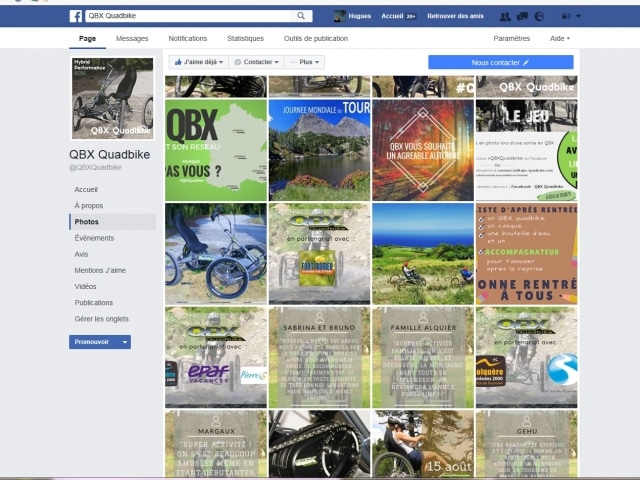Image resolution: width=640 pixels, height=480 pixels.
Task: Open the Font-Romeu partnership photo
Action: pyautogui.click(x=320, y=254)
